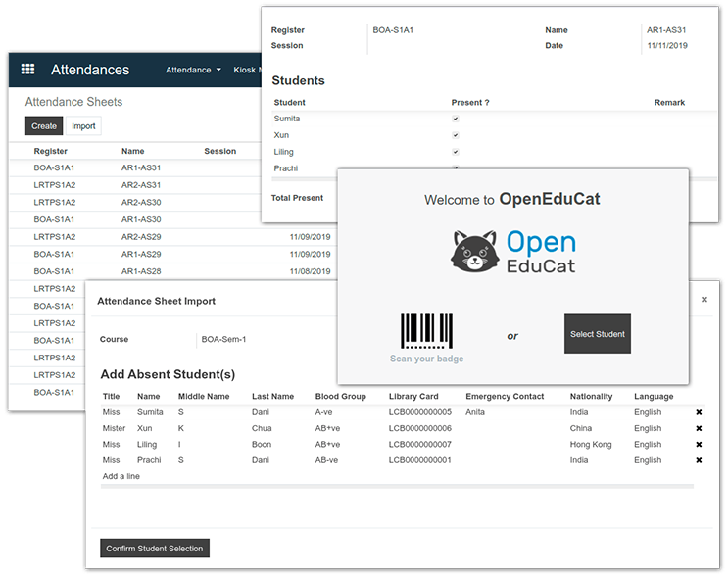Screen dimensions: 728x574
Task: Sort by Name column in Attendance Sheets
Action: tap(133, 151)
